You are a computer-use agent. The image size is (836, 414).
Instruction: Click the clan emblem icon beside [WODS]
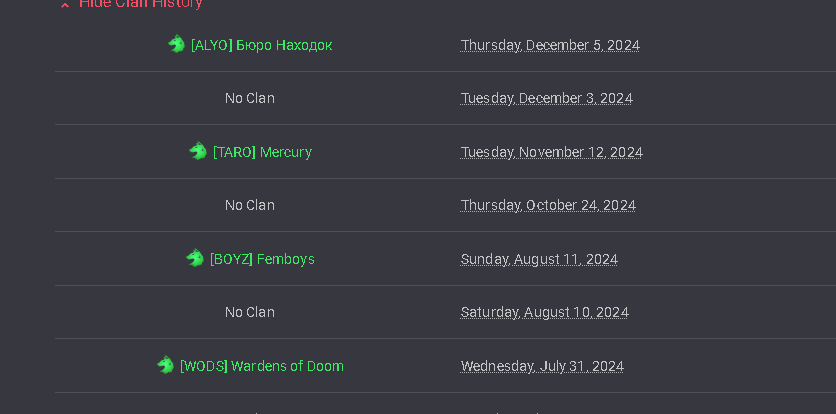point(165,365)
